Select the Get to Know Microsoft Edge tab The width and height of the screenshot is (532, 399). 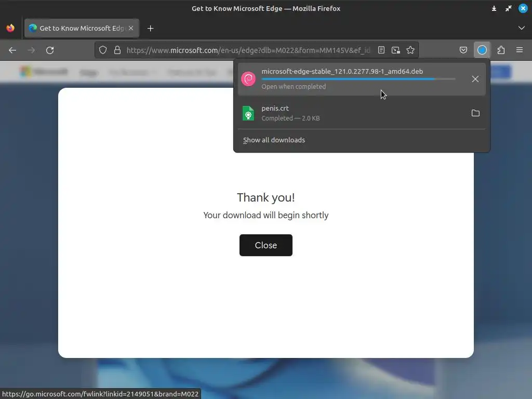click(x=82, y=28)
